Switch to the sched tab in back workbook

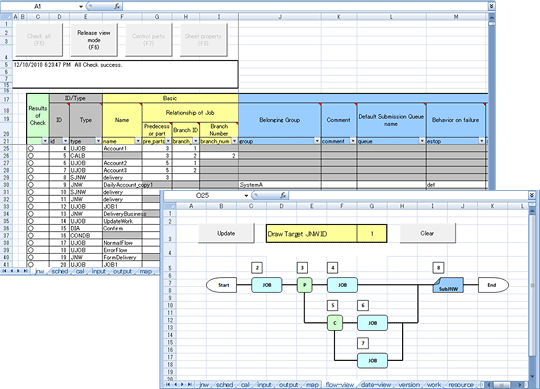click(x=59, y=271)
